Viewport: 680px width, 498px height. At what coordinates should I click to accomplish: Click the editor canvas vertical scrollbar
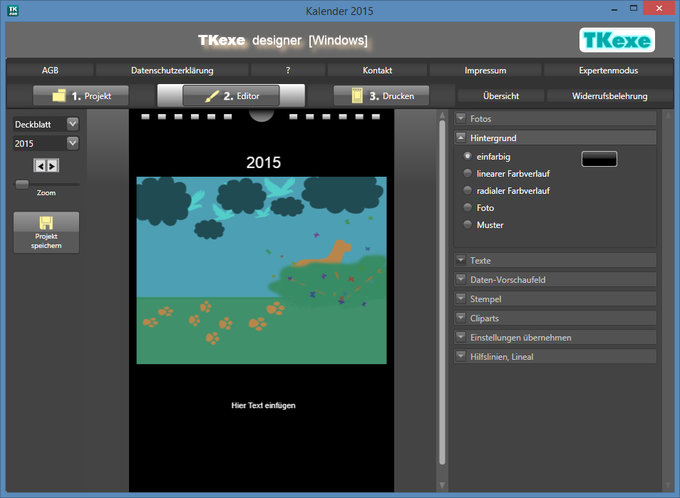point(442,292)
